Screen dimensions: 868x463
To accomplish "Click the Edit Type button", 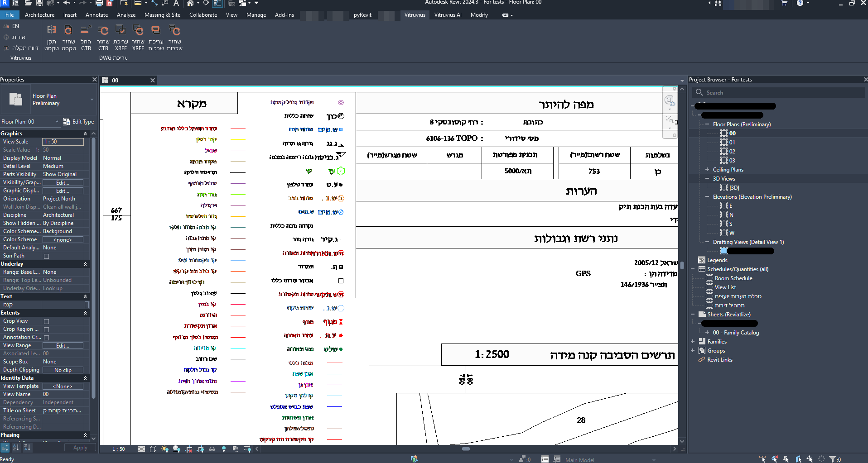I will [79, 122].
